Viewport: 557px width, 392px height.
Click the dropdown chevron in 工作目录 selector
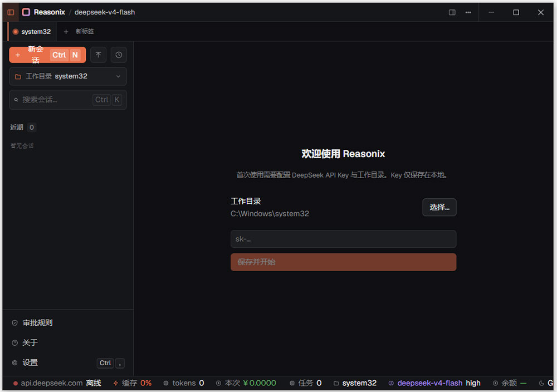point(118,76)
